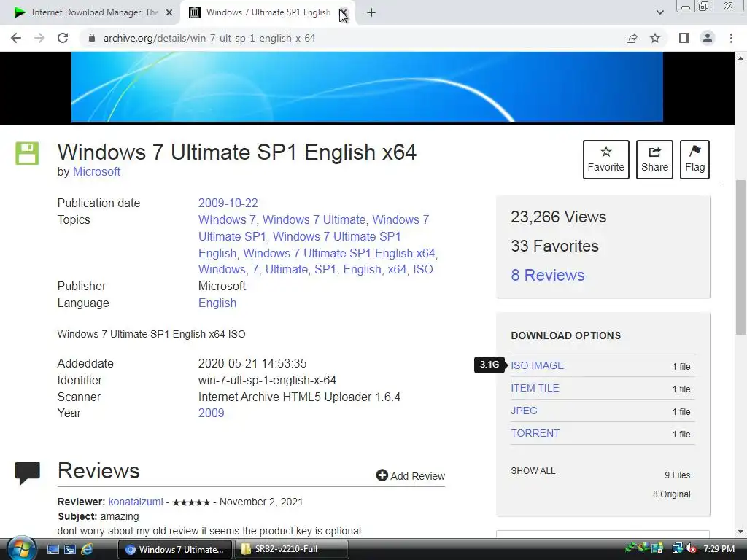The image size is (747, 560).
Task: Click the browser forward arrow
Action: tap(39, 38)
